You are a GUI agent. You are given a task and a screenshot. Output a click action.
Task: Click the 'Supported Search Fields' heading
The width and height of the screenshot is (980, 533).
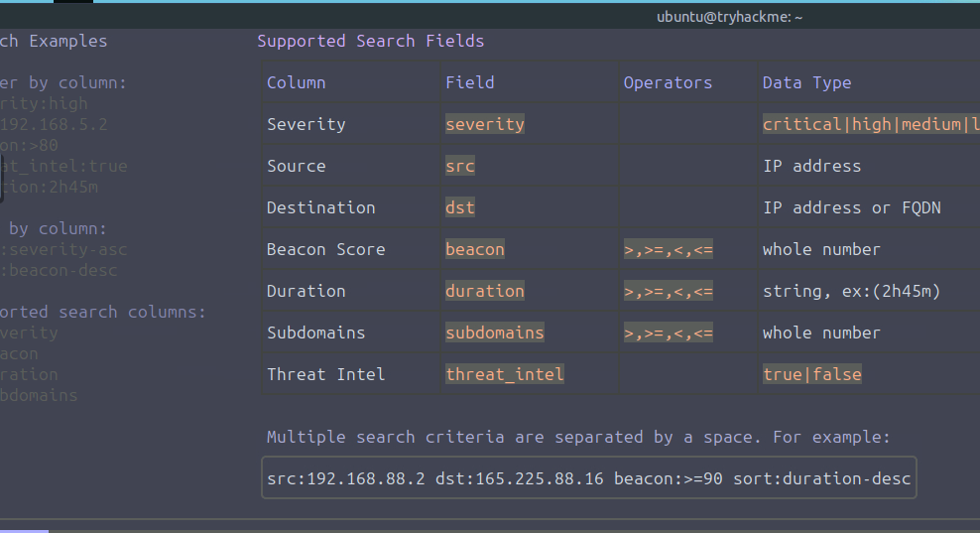371,42
